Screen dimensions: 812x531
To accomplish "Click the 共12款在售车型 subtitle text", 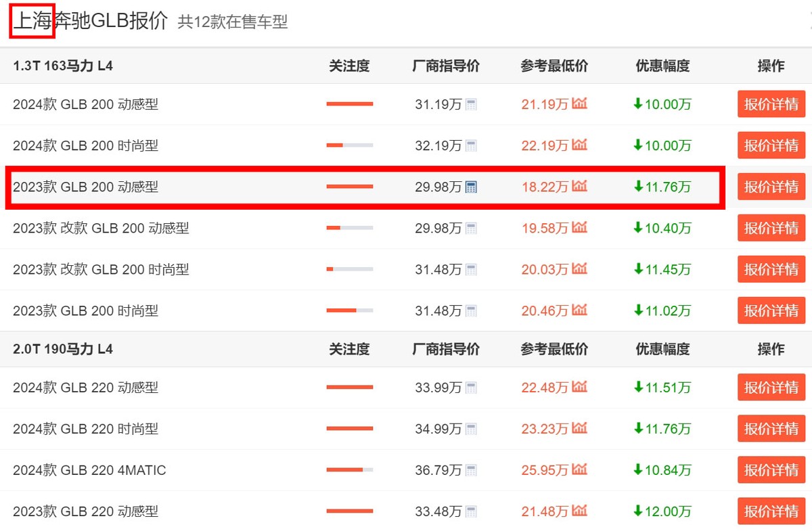I will coord(233,22).
